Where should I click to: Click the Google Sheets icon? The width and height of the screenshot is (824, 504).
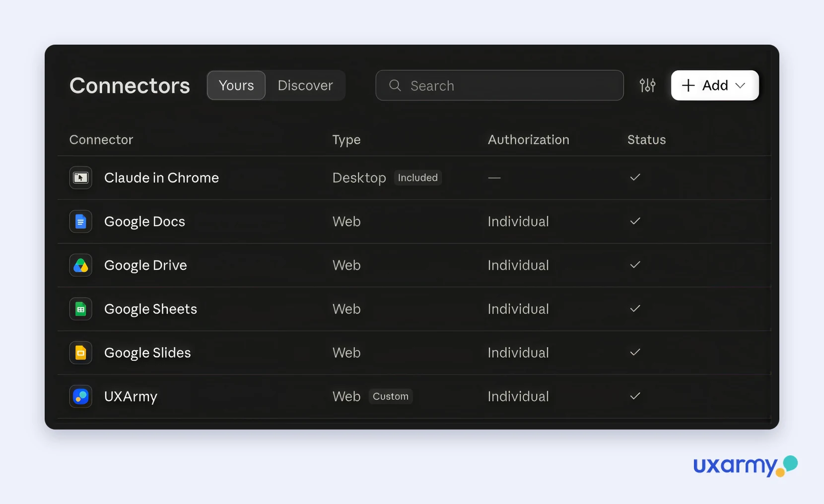pyautogui.click(x=80, y=309)
